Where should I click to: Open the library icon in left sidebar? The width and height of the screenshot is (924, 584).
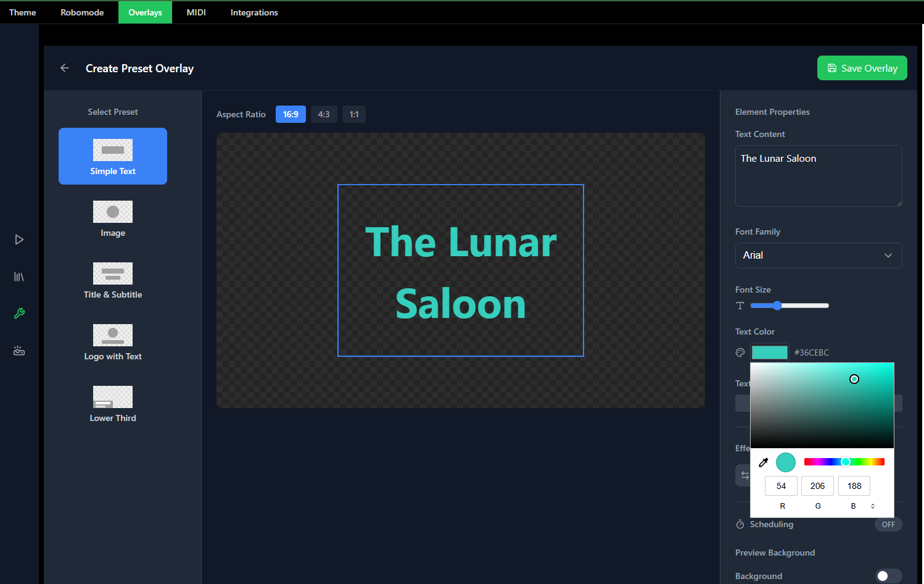[x=19, y=277]
